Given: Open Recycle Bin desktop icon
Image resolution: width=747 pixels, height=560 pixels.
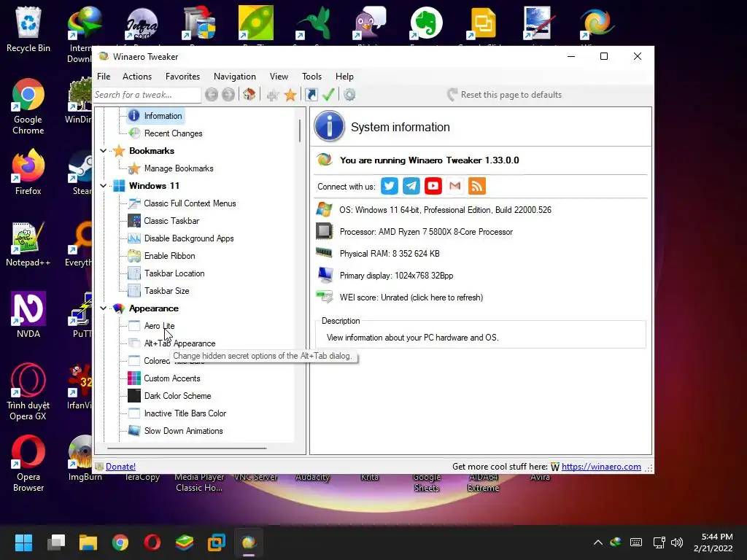Looking at the screenshot, I should point(28,29).
